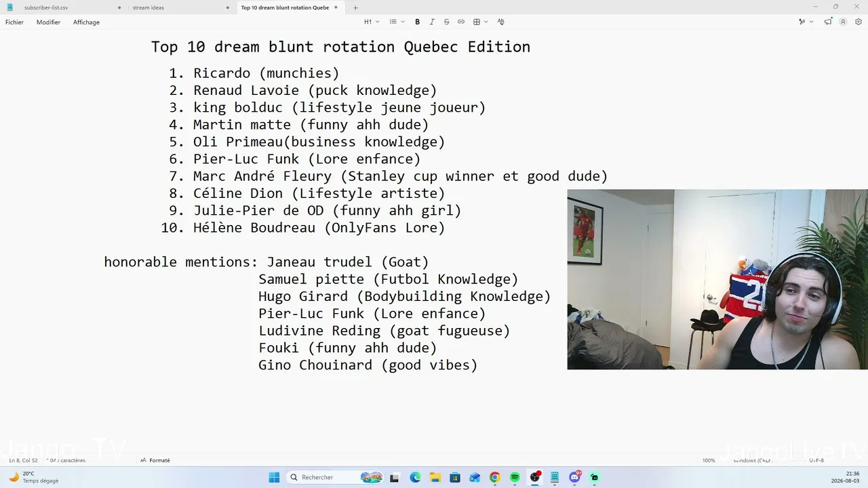Switch to OBS Studio in taskbar
The width and height of the screenshot is (868, 488).
click(x=535, y=477)
